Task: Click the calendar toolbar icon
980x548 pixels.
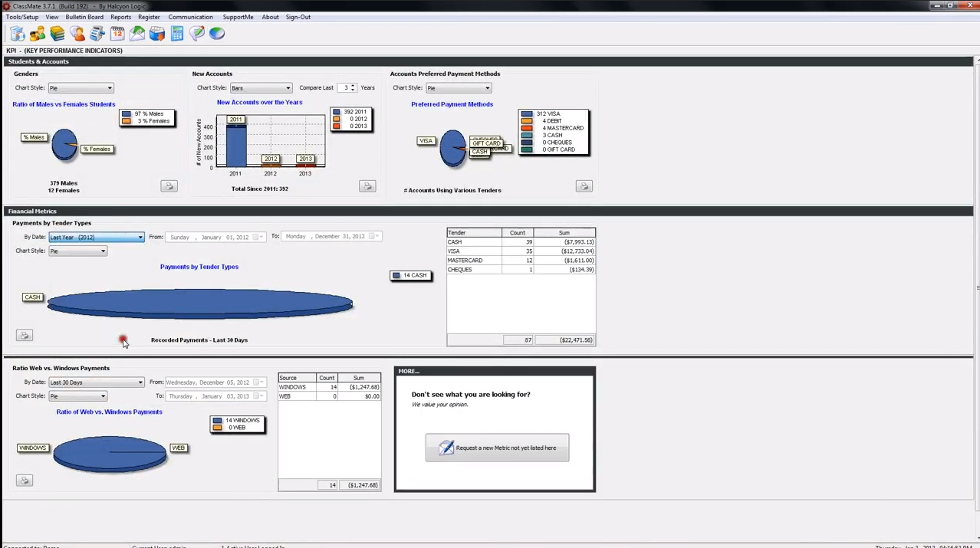Action: [117, 33]
